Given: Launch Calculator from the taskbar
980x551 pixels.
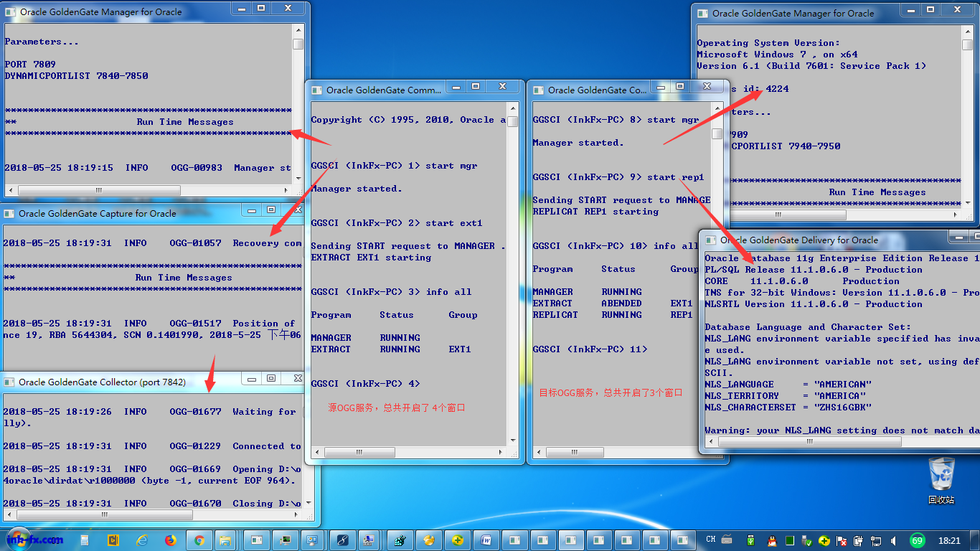Looking at the screenshot, I should tap(84, 540).
